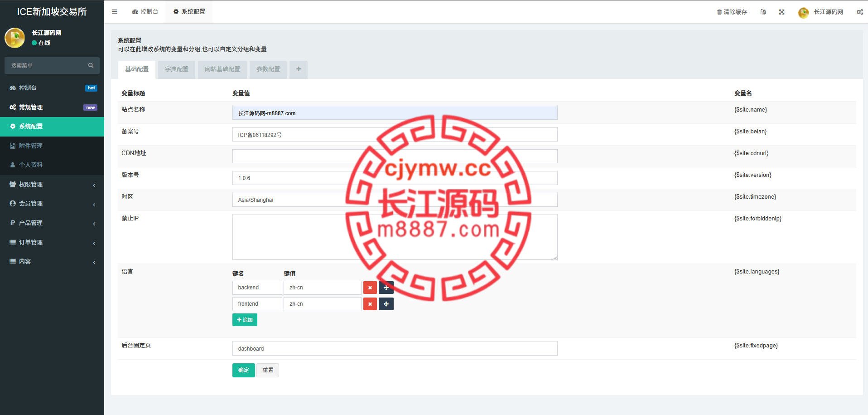Switch to the 系统配置 top tab

pyautogui.click(x=189, y=12)
